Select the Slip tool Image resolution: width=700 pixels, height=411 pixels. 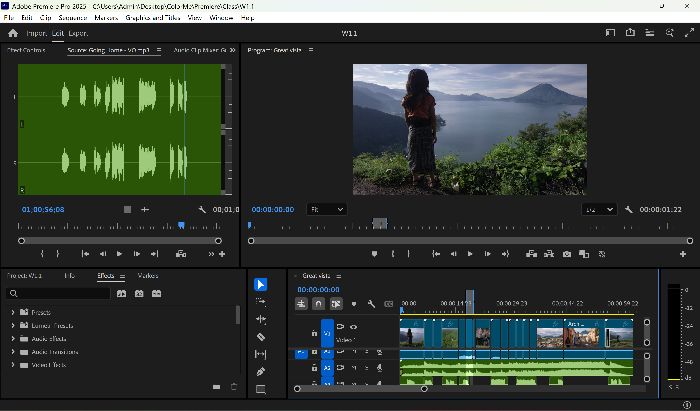[x=261, y=354]
